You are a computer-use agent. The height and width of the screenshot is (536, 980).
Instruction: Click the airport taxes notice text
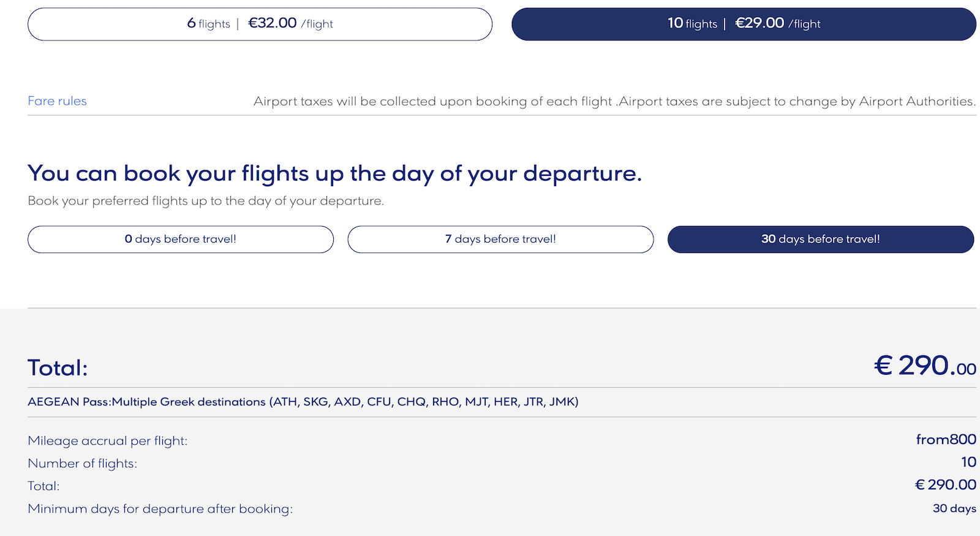coord(615,101)
